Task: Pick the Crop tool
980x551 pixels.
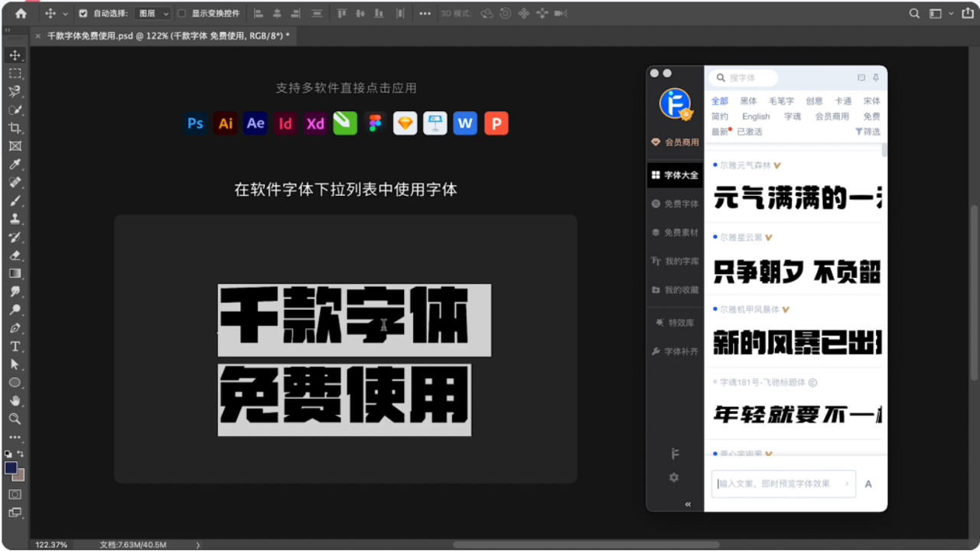Action: (x=15, y=127)
